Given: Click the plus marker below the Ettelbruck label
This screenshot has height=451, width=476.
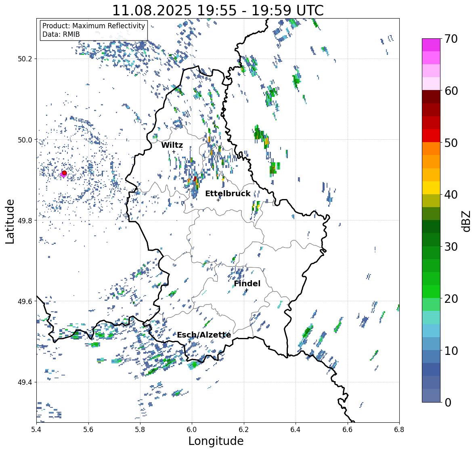Looking at the screenshot, I should pyautogui.click(x=218, y=200).
